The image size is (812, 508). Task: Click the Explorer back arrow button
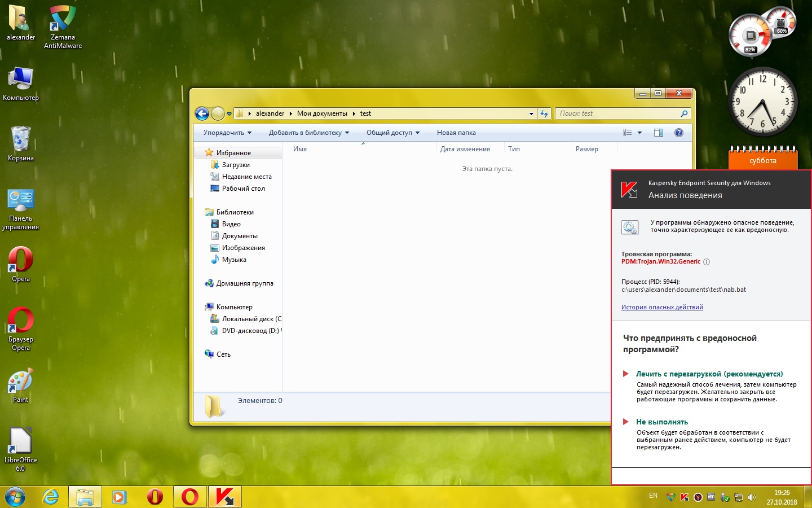point(202,113)
